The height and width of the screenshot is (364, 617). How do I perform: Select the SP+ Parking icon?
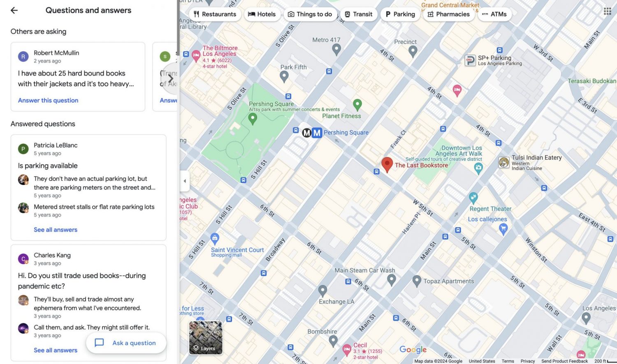click(470, 60)
